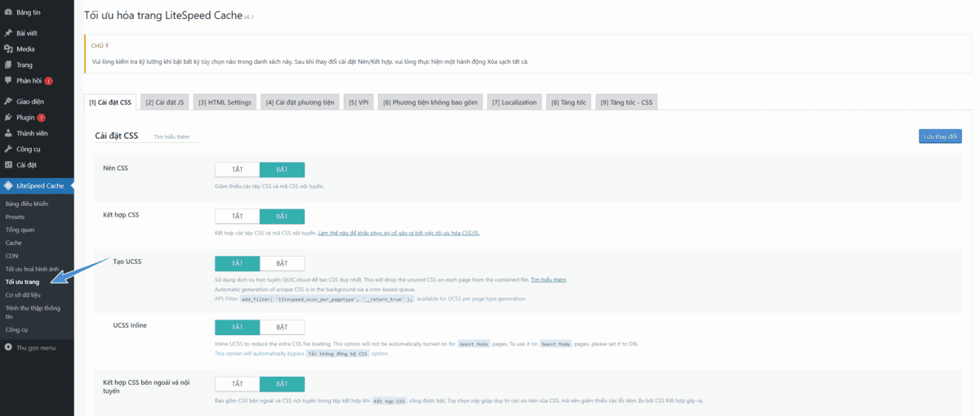Open Presets submenu item

[15, 217]
